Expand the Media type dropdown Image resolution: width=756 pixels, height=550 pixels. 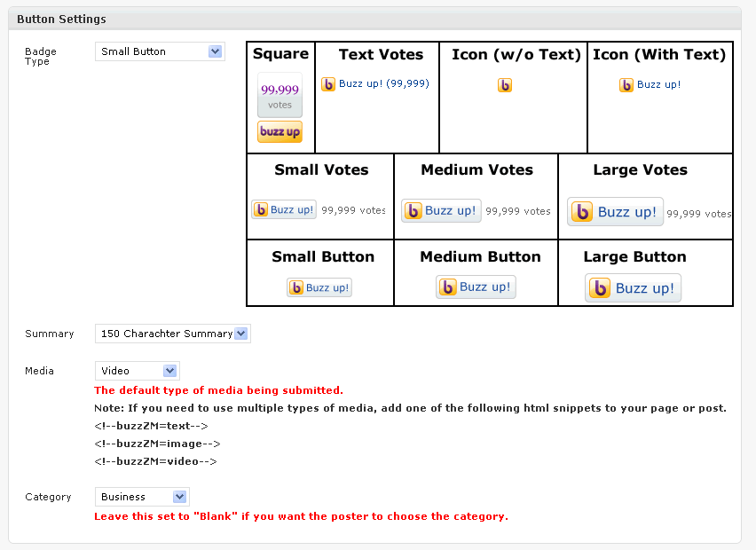coord(138,371)
